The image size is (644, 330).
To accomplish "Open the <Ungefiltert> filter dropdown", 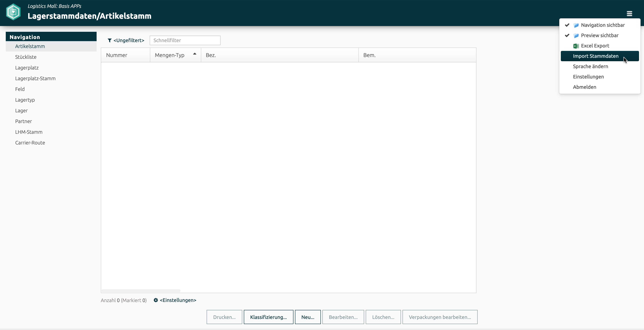I will pyautogui.click(x=129, y=40).
